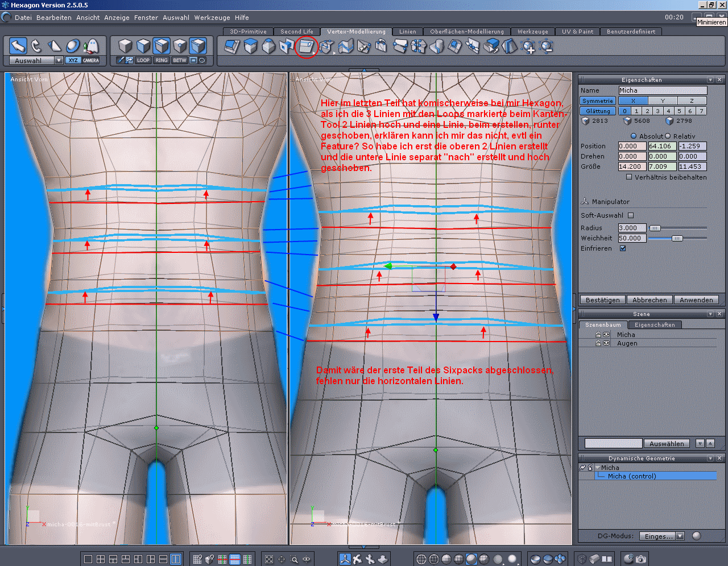728x566 pixels.
Task: Click the CAMERA manipulator mode icon
Action: point(90,60)
